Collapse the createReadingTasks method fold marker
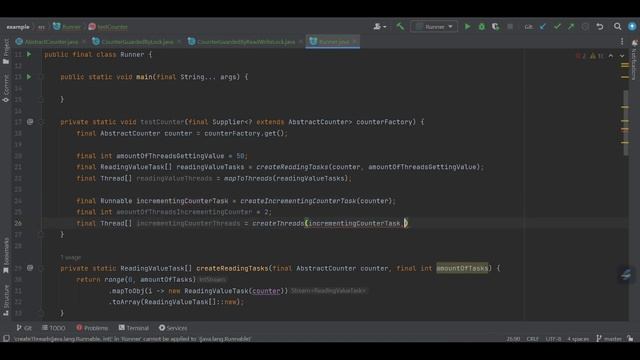Viewport: 640px width, 360px height. (41, 268)
